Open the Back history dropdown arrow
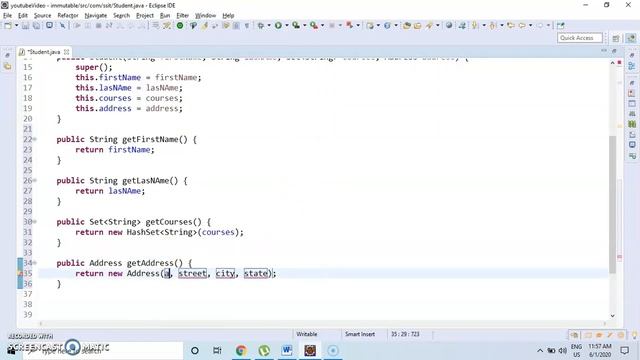This screenshot has width=640, height=360. (531, 25)
